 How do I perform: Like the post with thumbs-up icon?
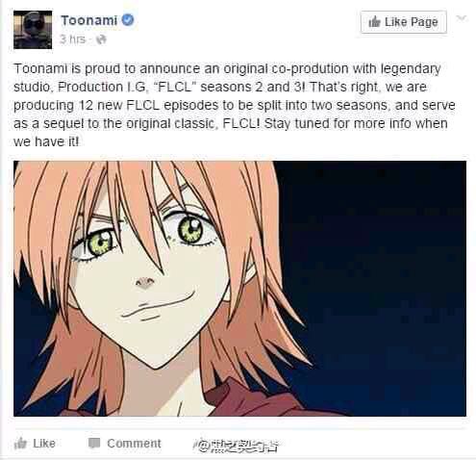pyautogui.click(x=20, y=444)
